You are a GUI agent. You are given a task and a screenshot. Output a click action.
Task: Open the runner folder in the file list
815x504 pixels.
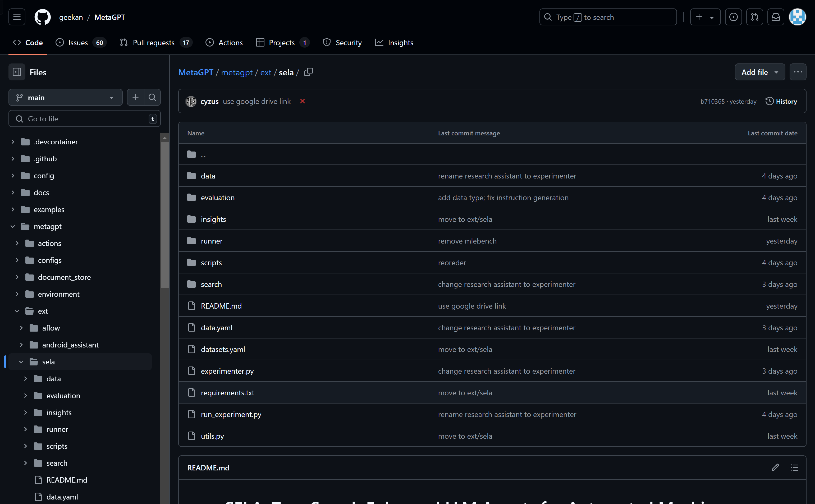212,241
